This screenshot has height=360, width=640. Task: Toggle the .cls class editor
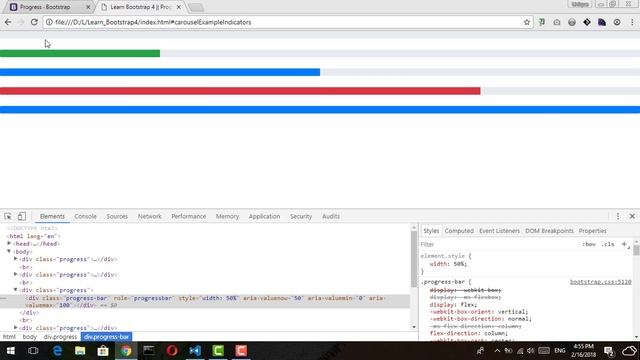(608, 244)
